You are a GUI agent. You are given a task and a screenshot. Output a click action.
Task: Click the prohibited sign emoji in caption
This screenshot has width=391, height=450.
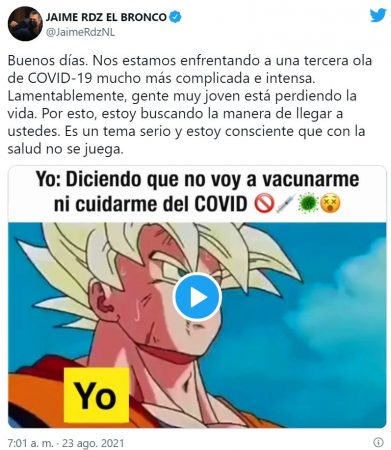[x=264, y=203]
